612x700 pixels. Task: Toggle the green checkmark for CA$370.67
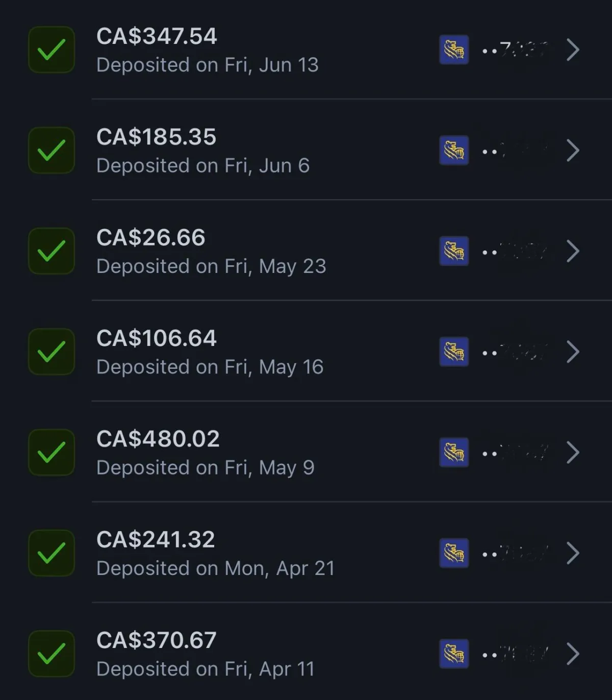tap(52, 654)
